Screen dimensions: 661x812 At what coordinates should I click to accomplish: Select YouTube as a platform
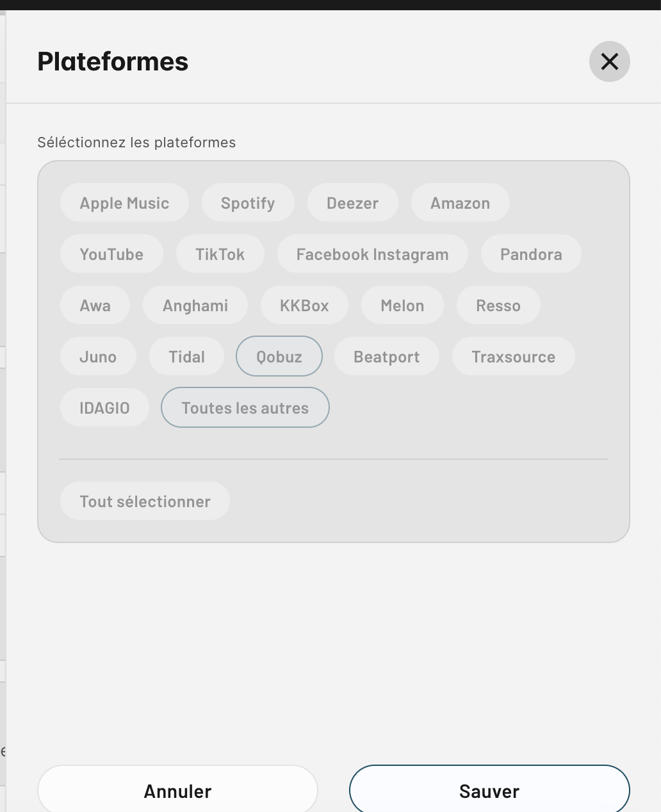coord(111,254)
